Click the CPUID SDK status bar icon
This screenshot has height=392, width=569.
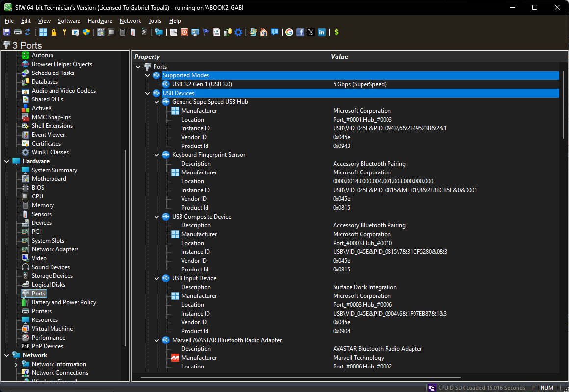tap(432, 387)
